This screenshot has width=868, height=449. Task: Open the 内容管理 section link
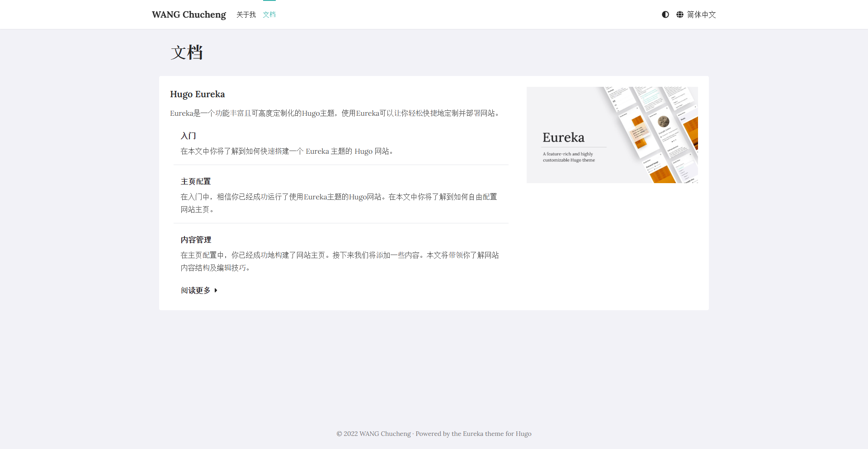196,240
